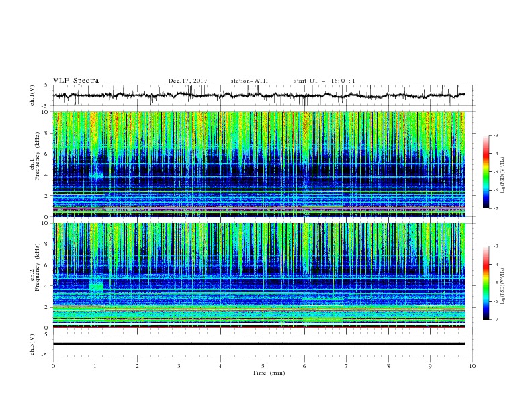The height and width of the screenshot is (411, 532).
Task: Click time axis tick label "5"
Action: (x=263, y=366)
